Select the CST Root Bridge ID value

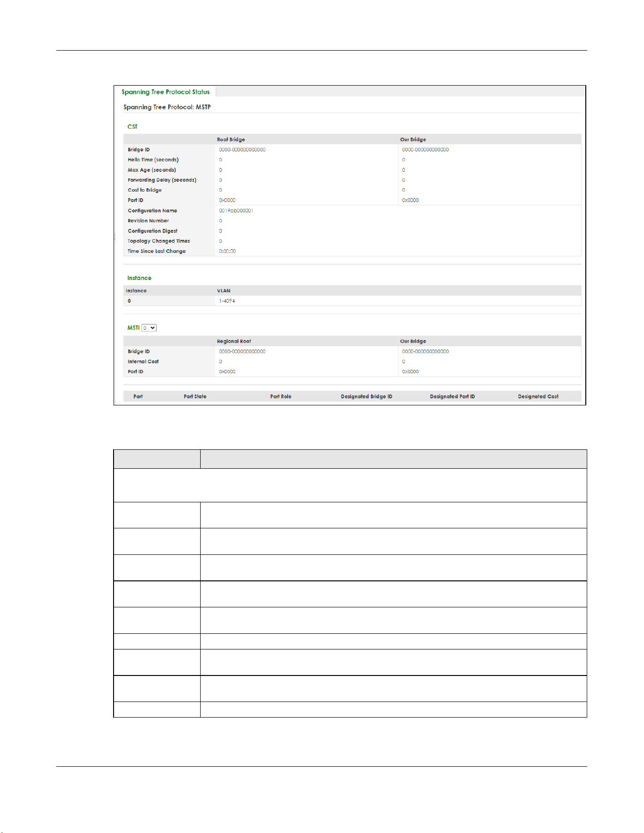click(x=242, y=150)
